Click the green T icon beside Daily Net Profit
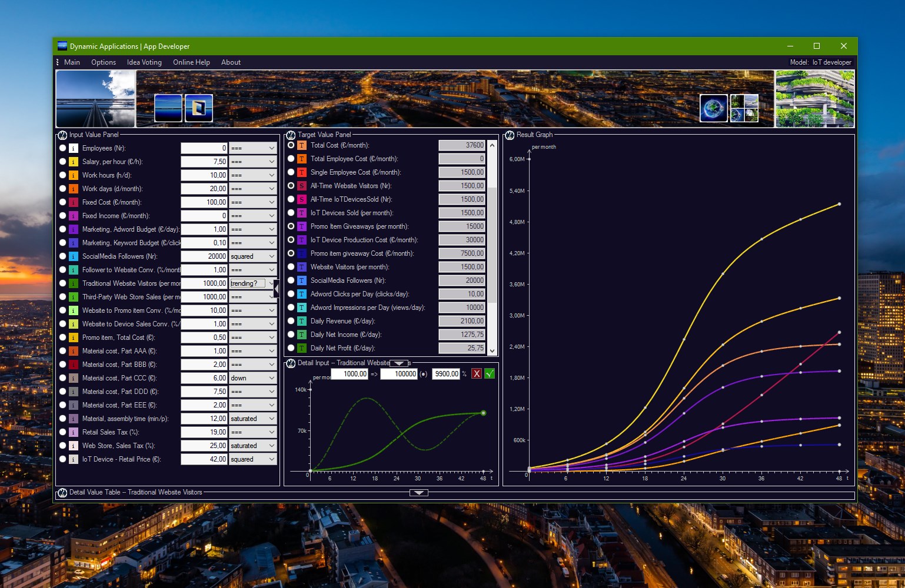 coord(302,348)
